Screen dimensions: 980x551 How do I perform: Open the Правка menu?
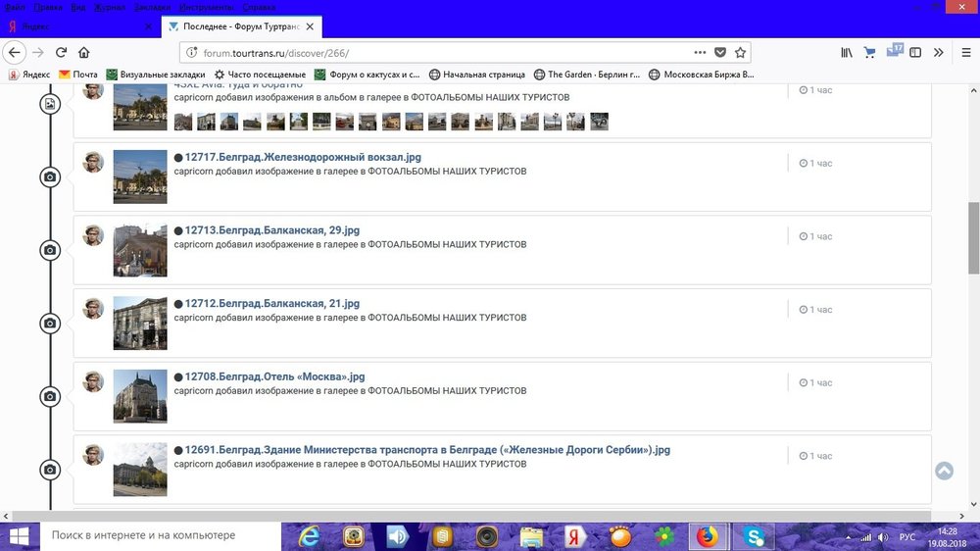click(48, 7)
